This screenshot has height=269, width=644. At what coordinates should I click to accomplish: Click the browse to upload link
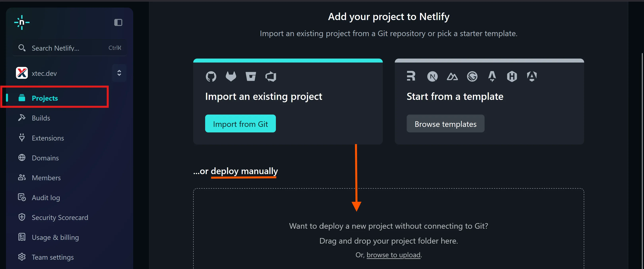point(393,255)
